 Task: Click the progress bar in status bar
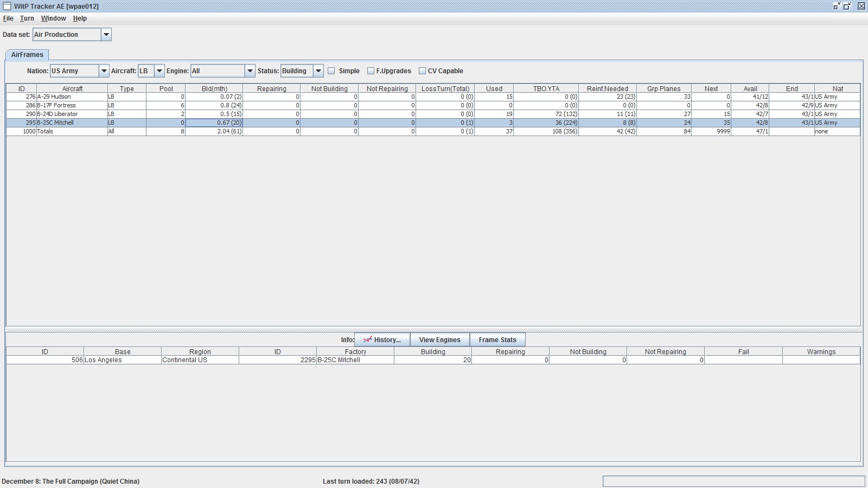(733, 481)
